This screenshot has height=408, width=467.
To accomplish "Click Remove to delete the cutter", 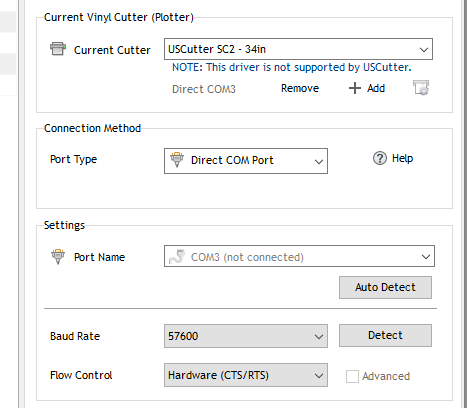I will 300,88.
